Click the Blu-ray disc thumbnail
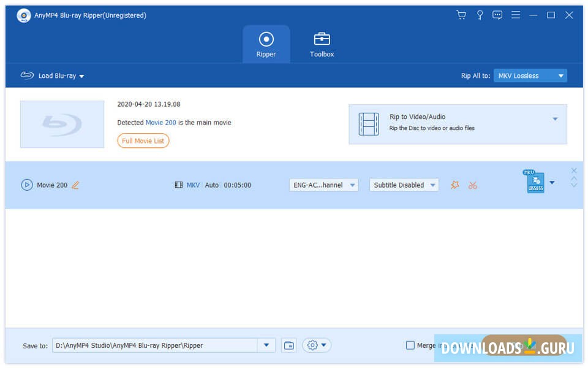 62,124
